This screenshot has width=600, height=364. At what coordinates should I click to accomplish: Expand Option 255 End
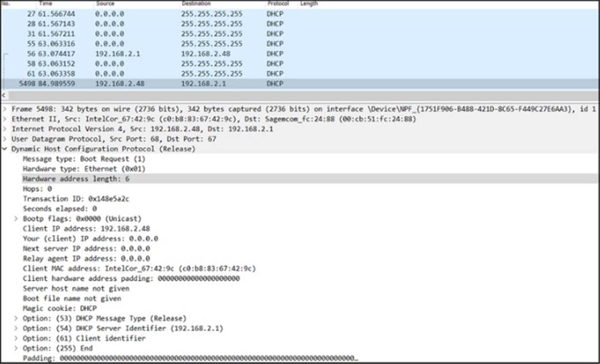(x=17, y=348)
